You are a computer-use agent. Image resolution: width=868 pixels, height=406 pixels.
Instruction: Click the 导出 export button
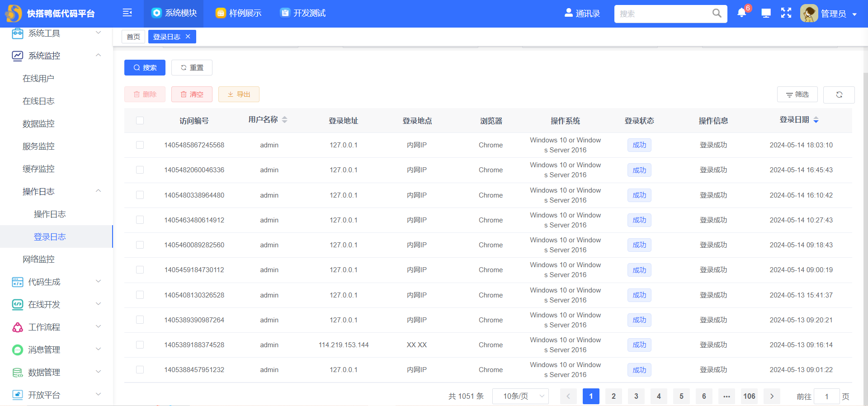239,94
